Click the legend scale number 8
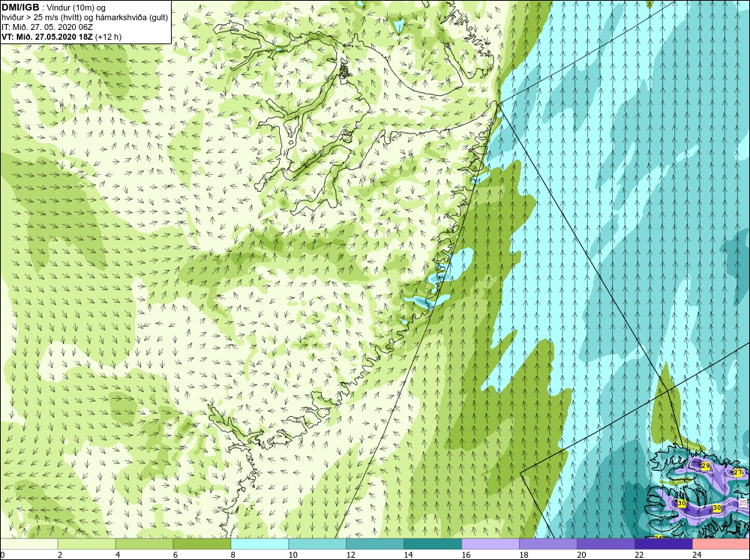 tap(233, 555)
